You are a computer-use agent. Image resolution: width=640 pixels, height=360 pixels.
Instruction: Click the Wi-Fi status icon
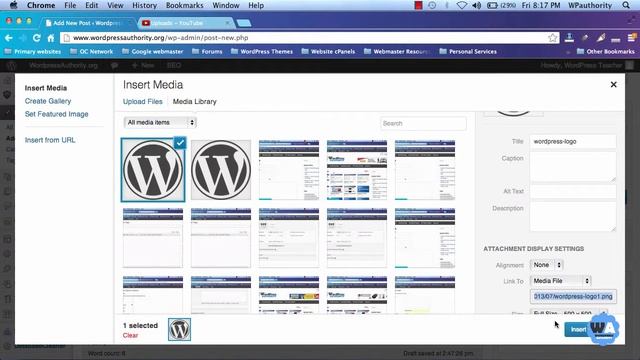pyautogui.click(x=461, y=5)
